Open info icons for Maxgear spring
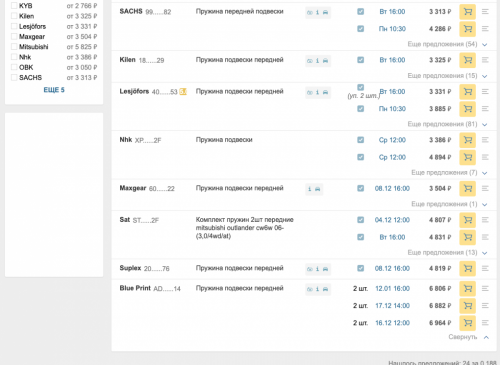Viewport: 500px width, 365px height. pos(314,189)
